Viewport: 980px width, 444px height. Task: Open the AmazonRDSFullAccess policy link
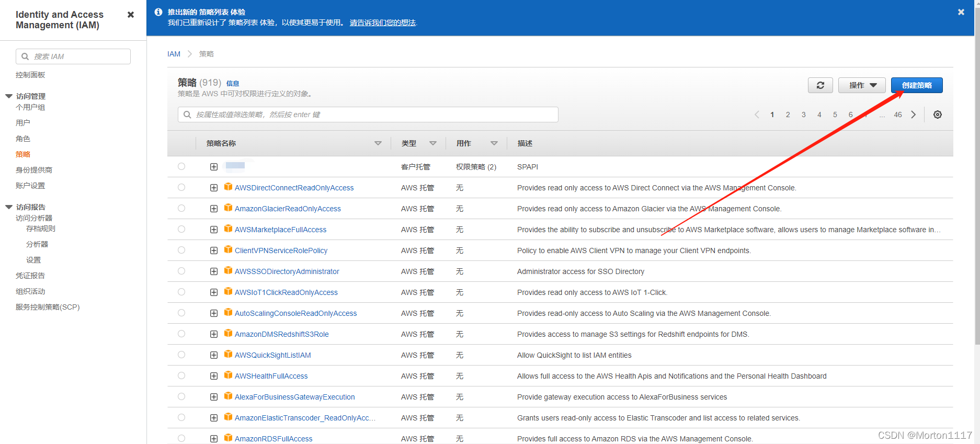pyautogui.click(x=274, y=439)
